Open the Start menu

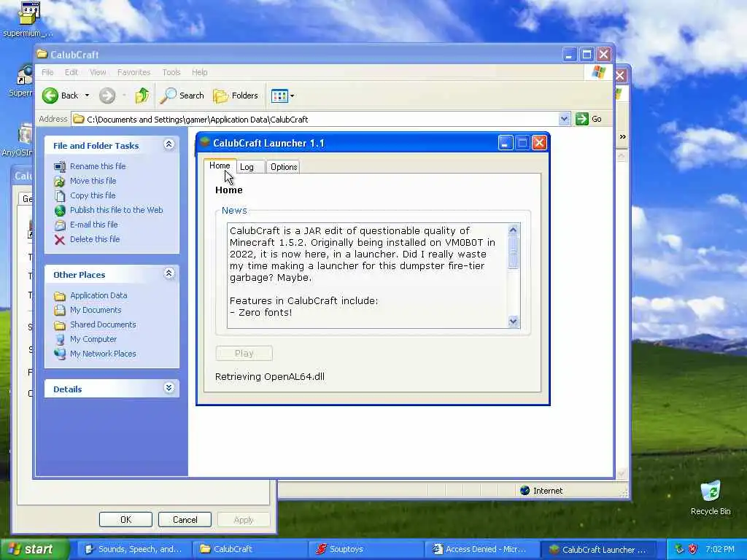pos(34,550)
